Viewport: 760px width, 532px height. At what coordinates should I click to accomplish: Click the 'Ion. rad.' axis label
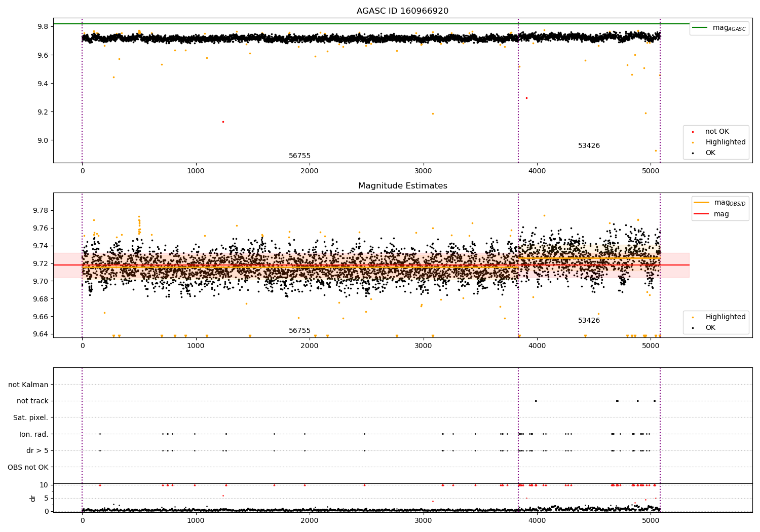pyautogui.click(x=34, y=434)
